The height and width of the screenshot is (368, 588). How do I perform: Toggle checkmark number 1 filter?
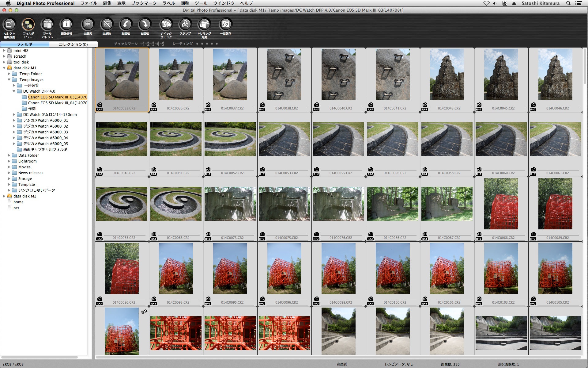coord(143,44)
